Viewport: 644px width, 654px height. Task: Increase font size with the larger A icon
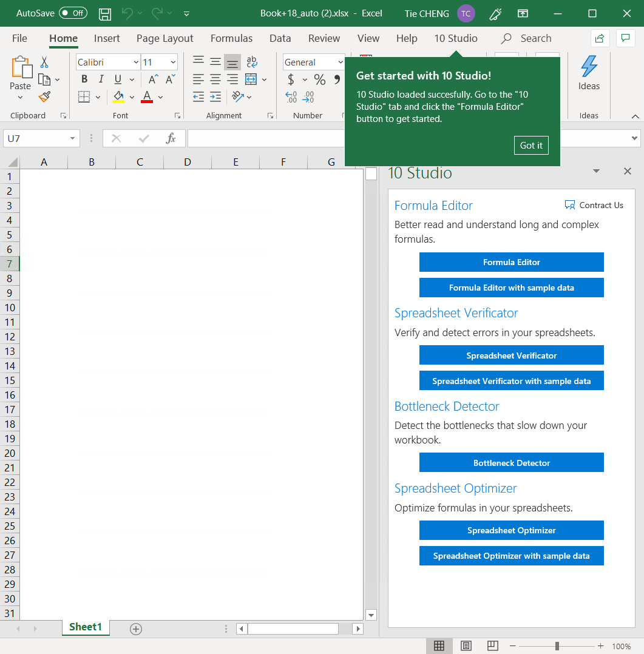(x=153, y=79)
